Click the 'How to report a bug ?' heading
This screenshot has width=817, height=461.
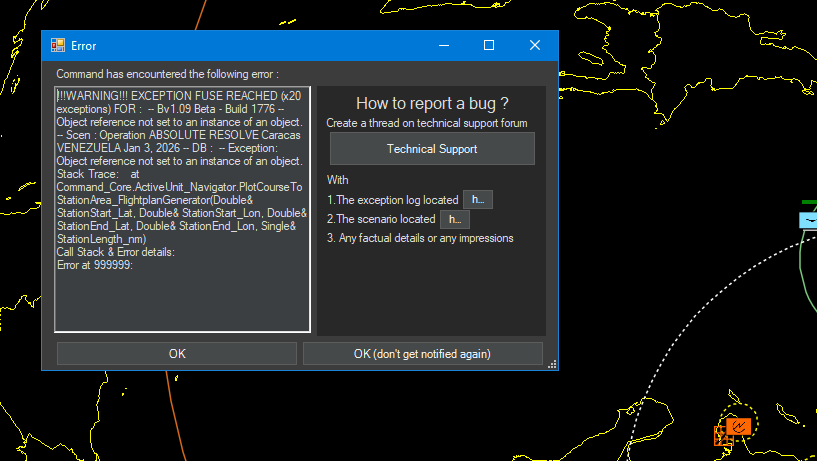[x=432, y=103]
